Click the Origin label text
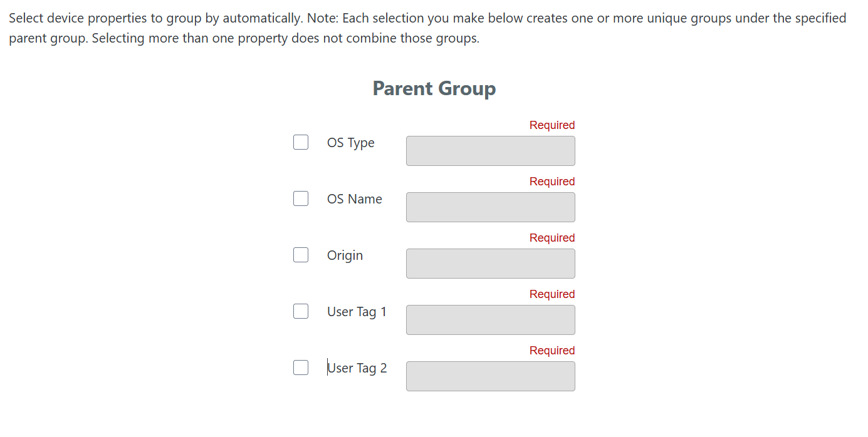The image size is (868, 437). (345, 255)
